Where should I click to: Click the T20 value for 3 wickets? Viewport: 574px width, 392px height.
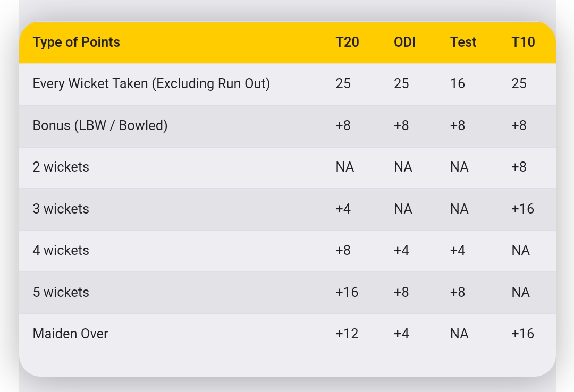(343, 209)
